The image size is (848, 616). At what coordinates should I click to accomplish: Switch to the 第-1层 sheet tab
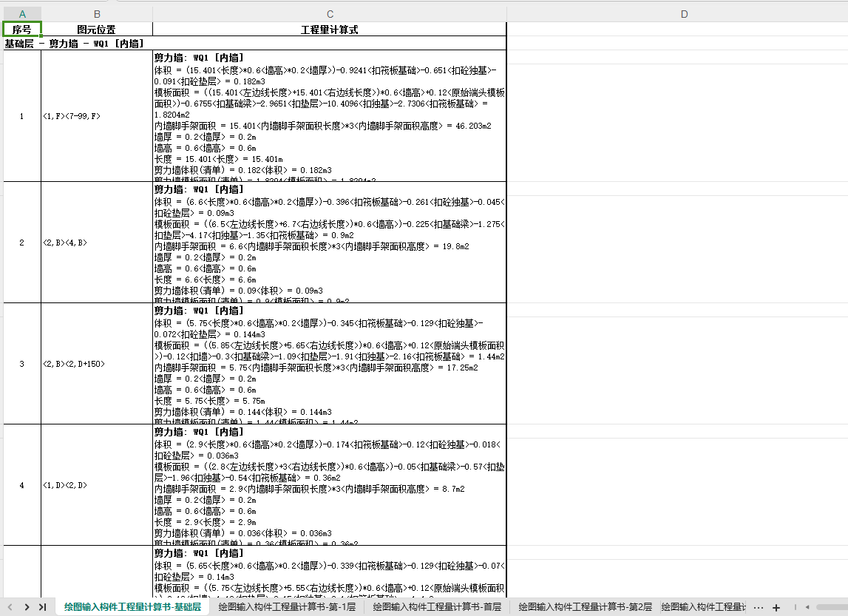(x=287, y=607)
